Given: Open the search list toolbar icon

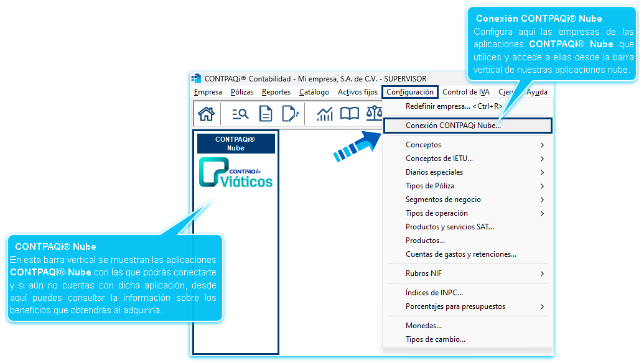Looking at the screenshot, I should (240, 114).
